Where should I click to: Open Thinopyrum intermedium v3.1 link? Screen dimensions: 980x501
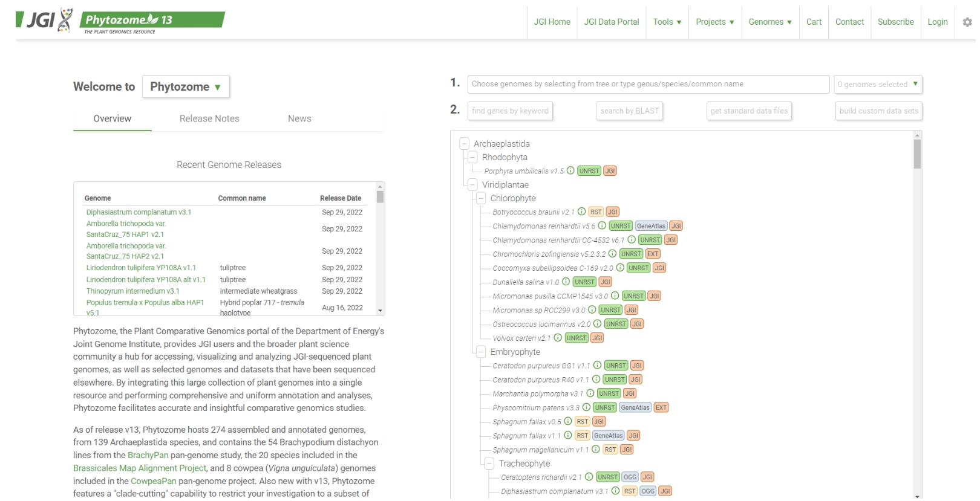click(132, 291)
